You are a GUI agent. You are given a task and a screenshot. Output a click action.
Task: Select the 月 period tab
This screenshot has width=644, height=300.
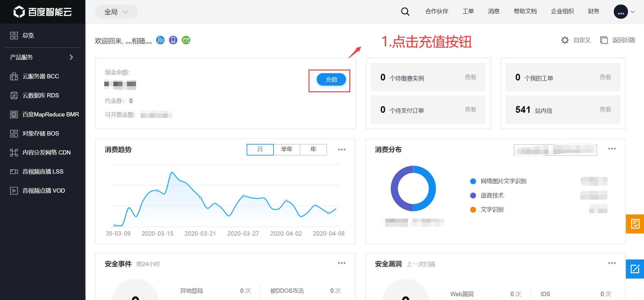[x=260, y=149]
